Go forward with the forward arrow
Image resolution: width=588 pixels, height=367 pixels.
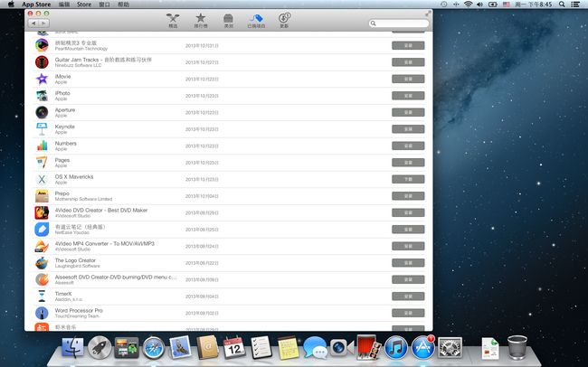44,24
